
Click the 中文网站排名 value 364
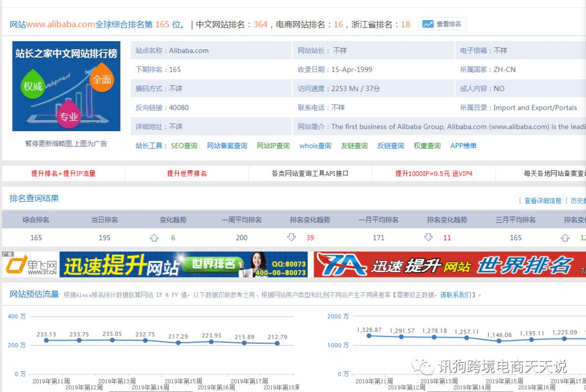click(x=260, y=24)
